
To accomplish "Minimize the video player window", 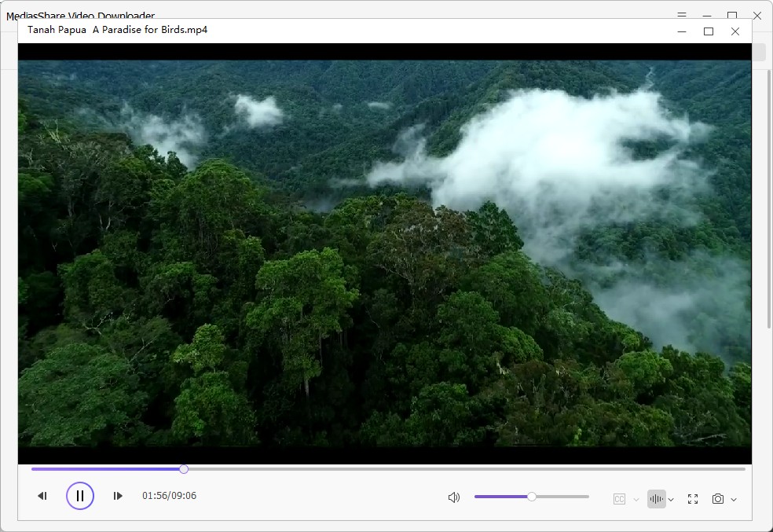I will (x=682, y=31).
